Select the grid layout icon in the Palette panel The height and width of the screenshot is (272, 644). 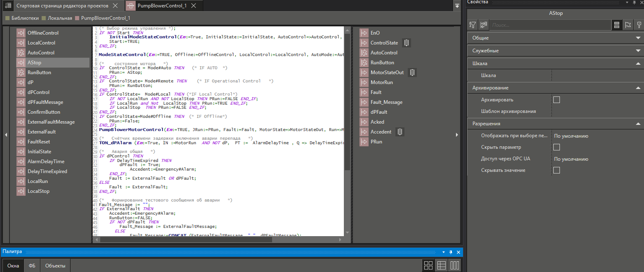click(428, 265)
